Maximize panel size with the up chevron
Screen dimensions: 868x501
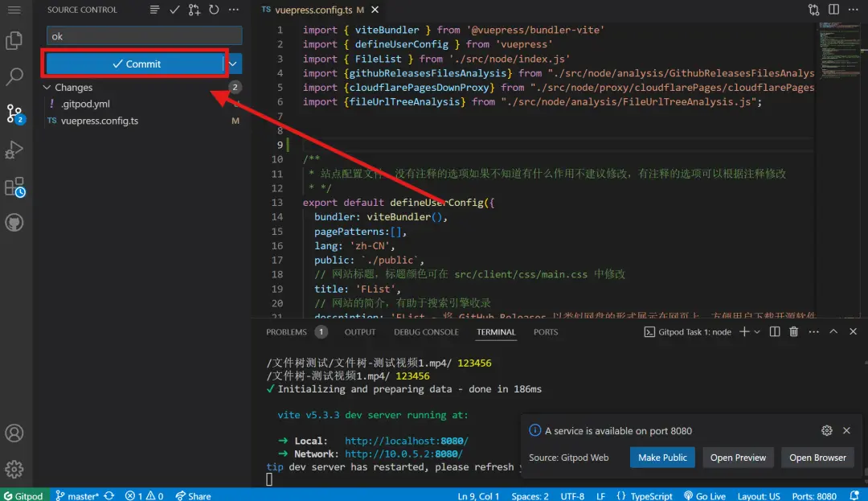pos(833,331)
